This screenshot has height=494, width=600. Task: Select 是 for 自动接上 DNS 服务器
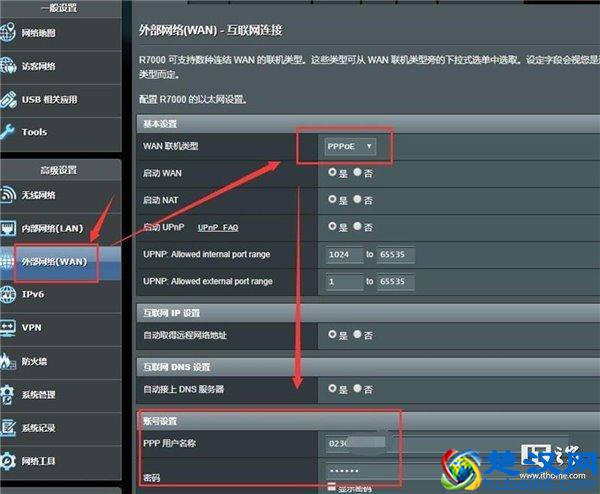click(x=332, y=388)
